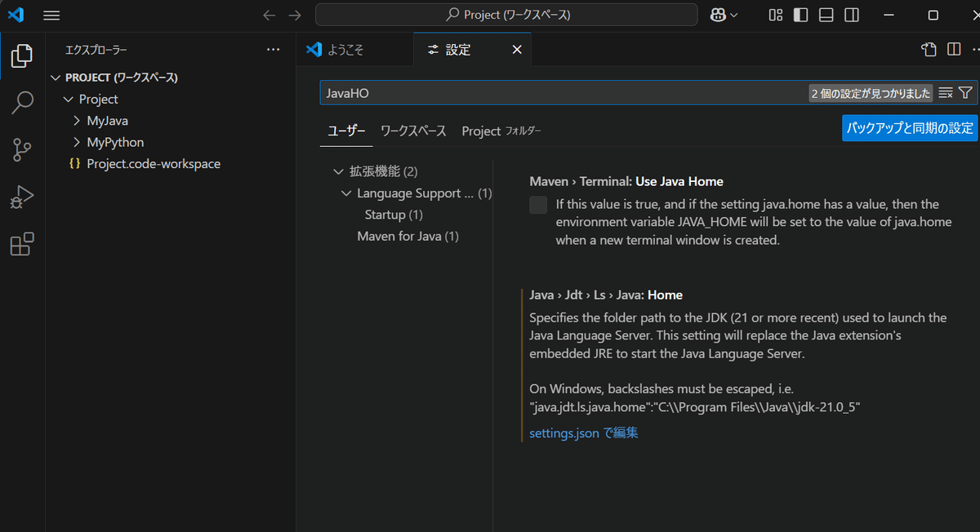Select Maven for Java (1) entry
Viewport: 980px width, 532px height.
pyautogui.click(x=408, y=236)
